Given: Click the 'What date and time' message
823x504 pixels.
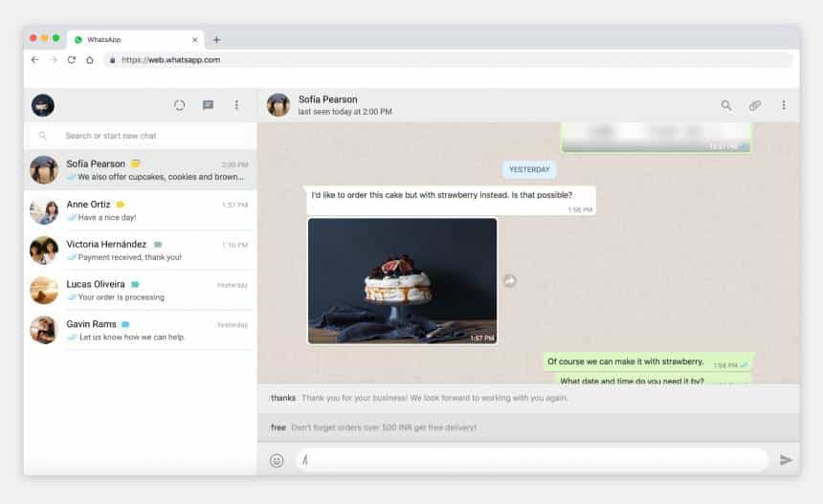Looking at the screenshot, I should tap(655, 379).
